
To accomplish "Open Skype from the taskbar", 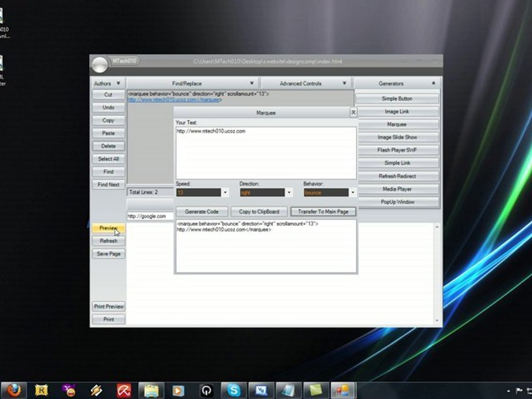I will (234, 390).
